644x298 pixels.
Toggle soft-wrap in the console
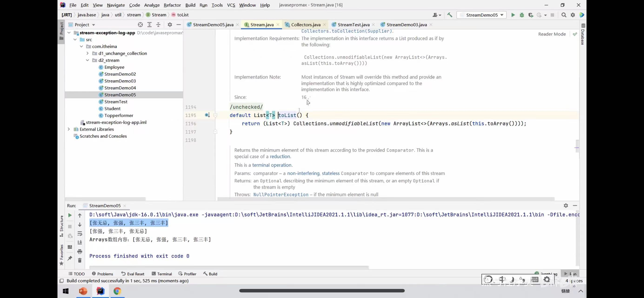click(80, 234)
